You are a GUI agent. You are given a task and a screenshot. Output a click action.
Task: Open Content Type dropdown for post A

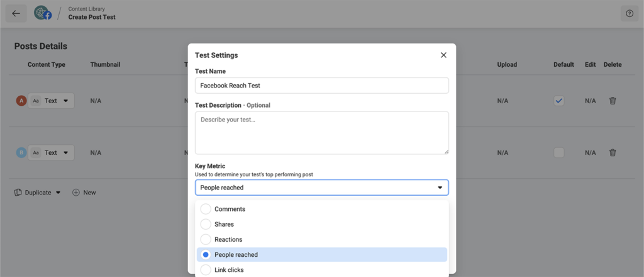(x=52, y=101)
